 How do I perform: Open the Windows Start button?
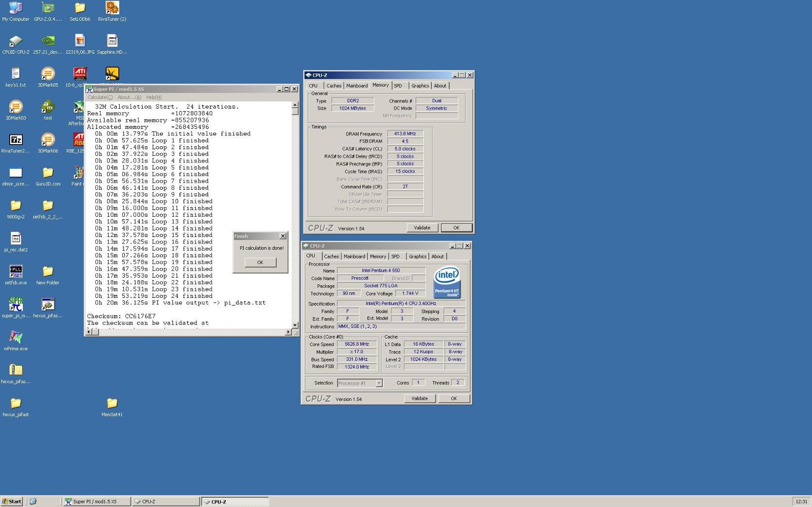12,501
